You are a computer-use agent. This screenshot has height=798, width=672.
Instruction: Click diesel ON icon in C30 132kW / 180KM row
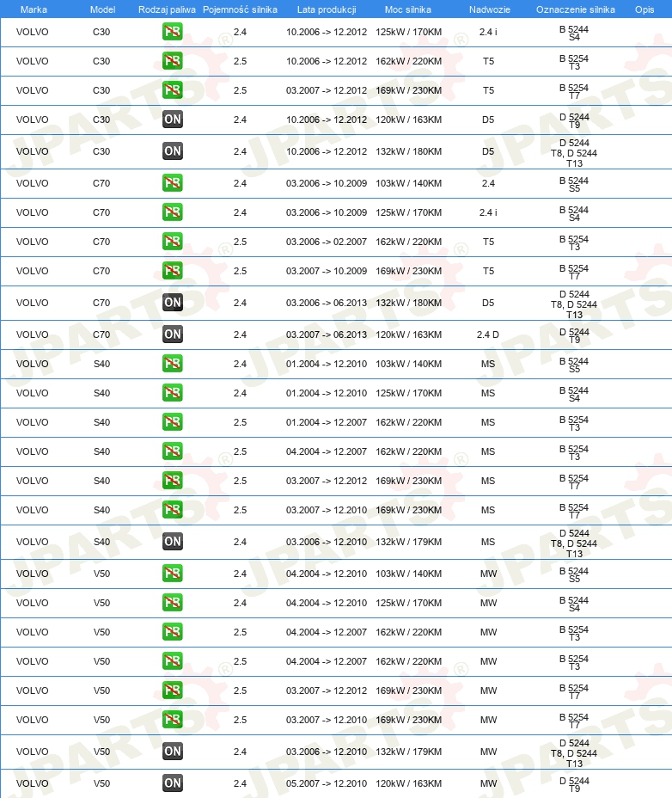[173, 151]
